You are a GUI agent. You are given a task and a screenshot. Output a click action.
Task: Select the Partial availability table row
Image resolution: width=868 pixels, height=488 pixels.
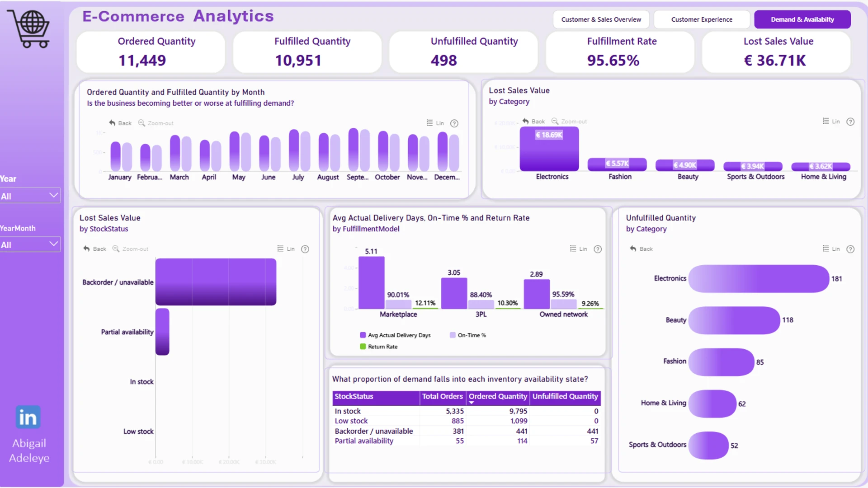pyautogui.click(x=467, y=441)
